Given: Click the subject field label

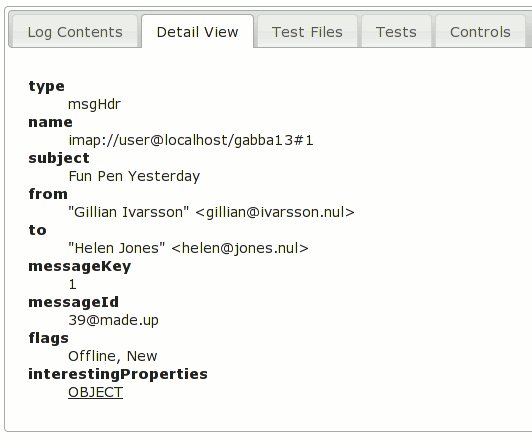Looking at the screenshot, I should (59, 158).
